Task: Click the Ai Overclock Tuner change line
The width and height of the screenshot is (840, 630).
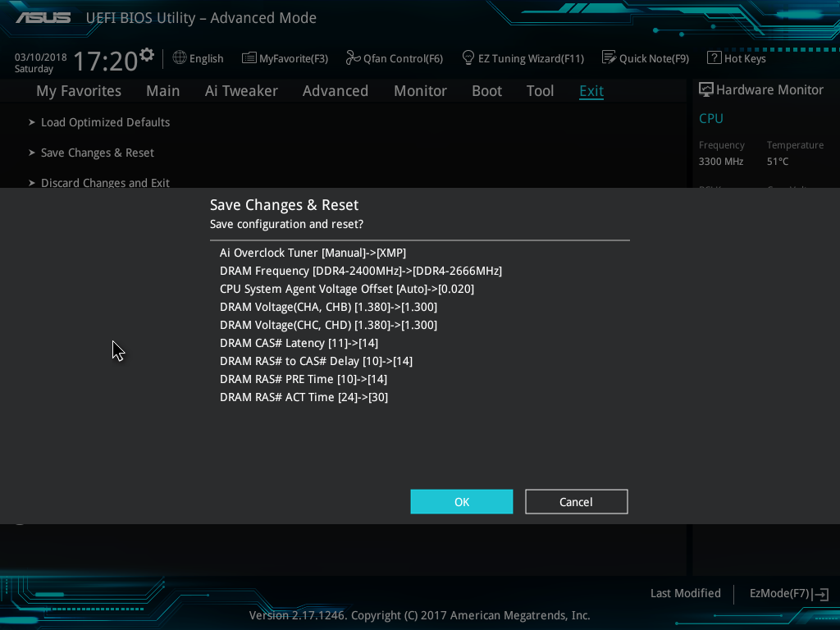Action: pyautogui.click(x=313, y=253)
